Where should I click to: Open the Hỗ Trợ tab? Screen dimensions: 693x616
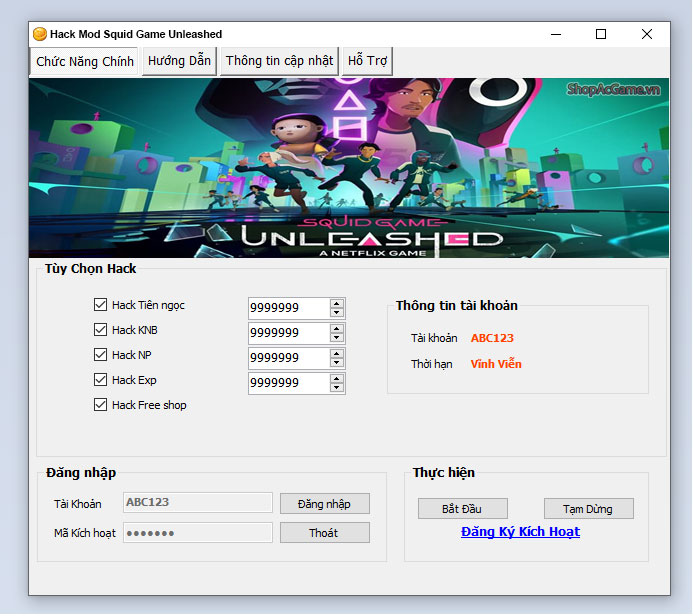367,61
